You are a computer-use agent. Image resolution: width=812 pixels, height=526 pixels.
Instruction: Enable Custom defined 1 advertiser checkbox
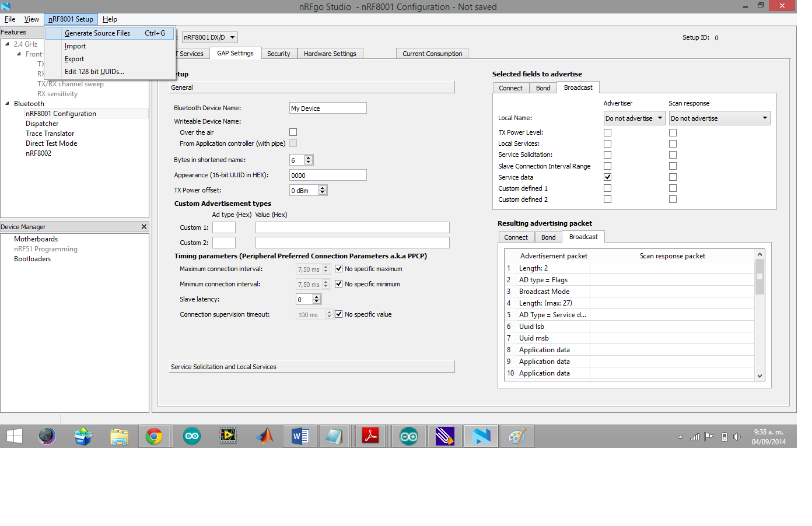[x=607, y=188]
